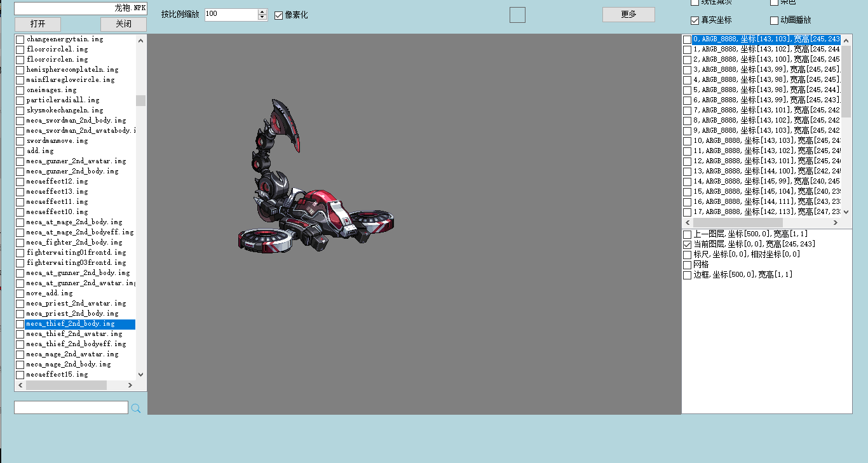Select skysmokechangeln.img entry
This screenshot has height=463, width=868.
click(65, 111)
